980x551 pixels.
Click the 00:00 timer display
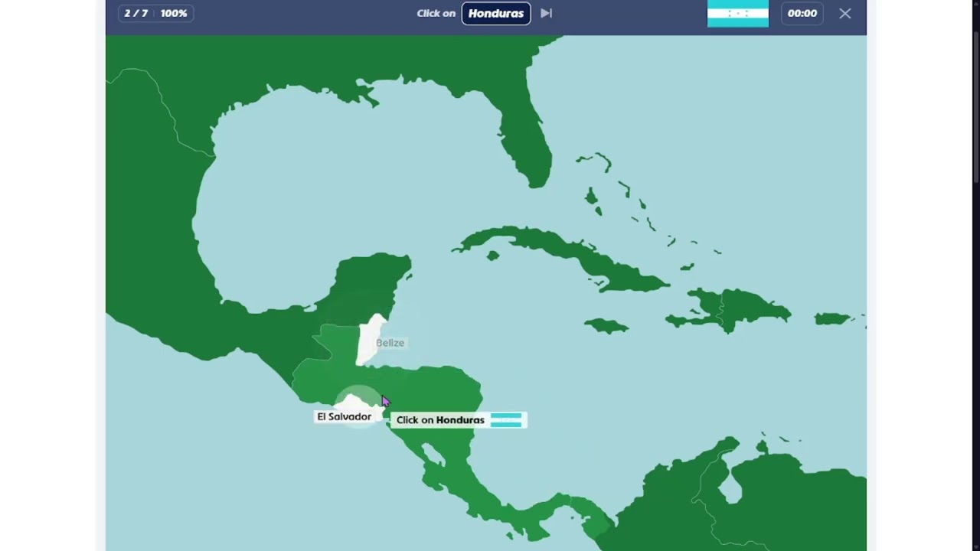click(802, 13)
